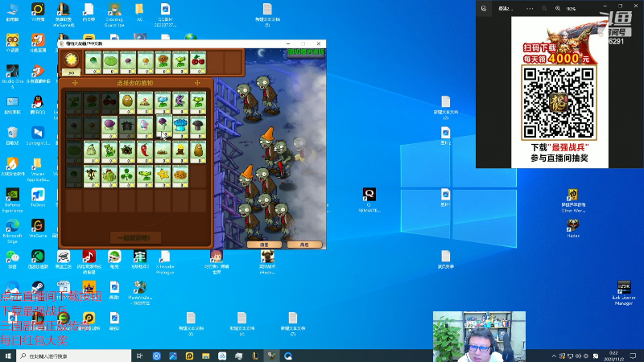This screenshot has width=644, height=362.
Task: Pick the Hypno-shroom seed card
Action: (x=145, y=128)
